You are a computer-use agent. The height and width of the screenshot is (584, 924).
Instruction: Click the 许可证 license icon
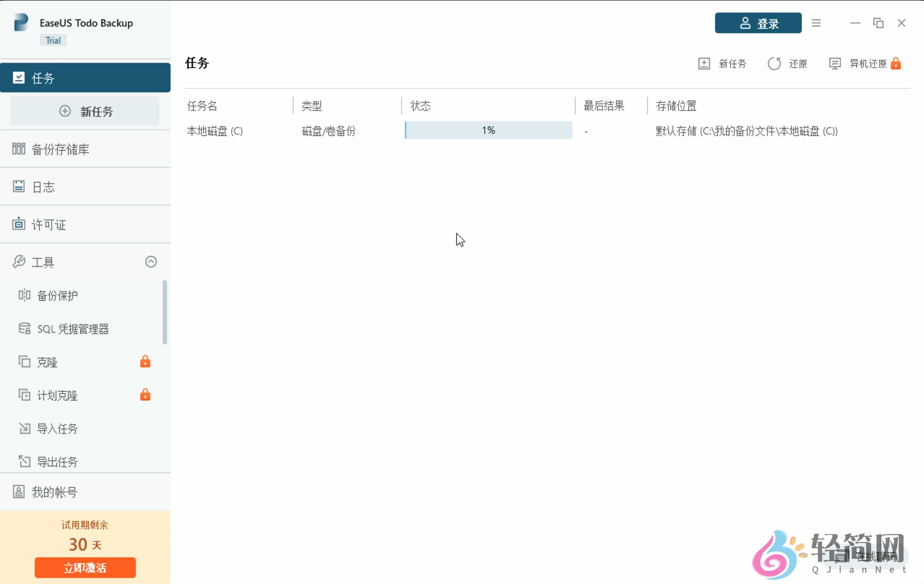18,224
